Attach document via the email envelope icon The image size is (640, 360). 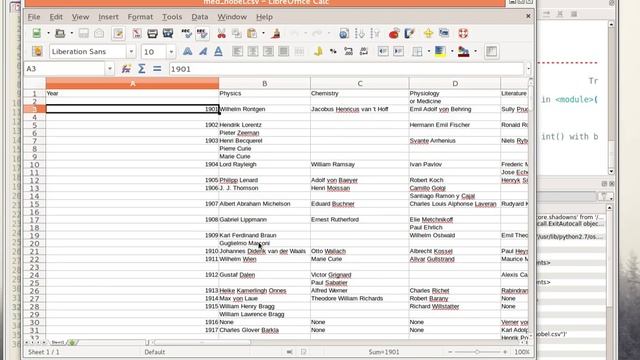99,33
